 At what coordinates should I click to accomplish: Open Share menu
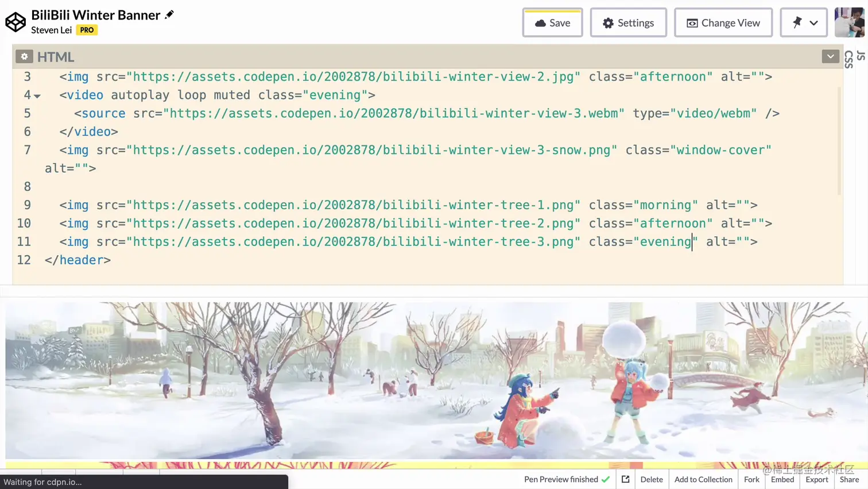[850, 479]
